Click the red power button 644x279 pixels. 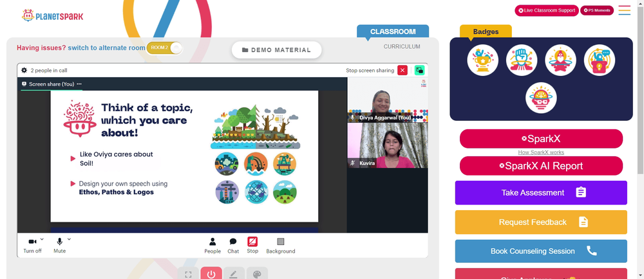point(211,274)
